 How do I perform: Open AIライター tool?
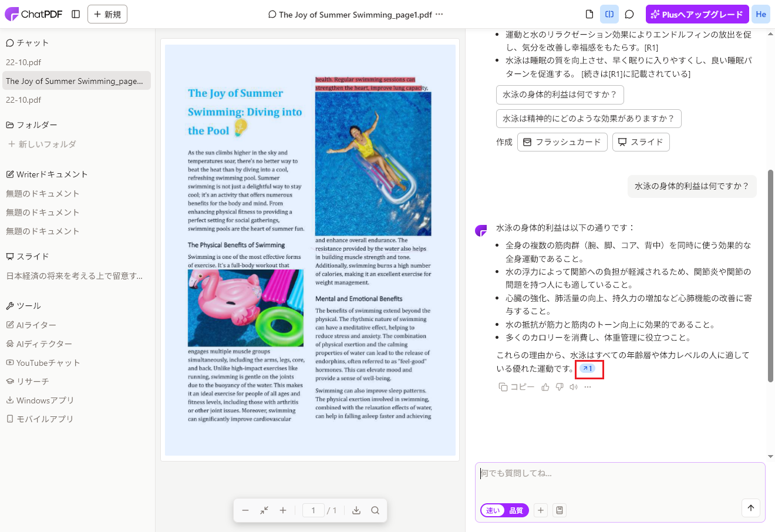[x=32, y=325]
